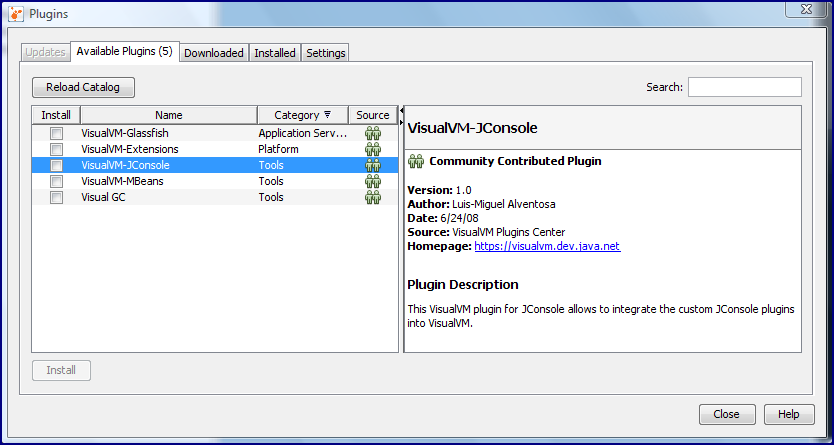Image resolution: width=834 pixels, height=445 pixels.
Task: Check the install box for VisualVM-JConsole
Action: (x=56, y=165)
